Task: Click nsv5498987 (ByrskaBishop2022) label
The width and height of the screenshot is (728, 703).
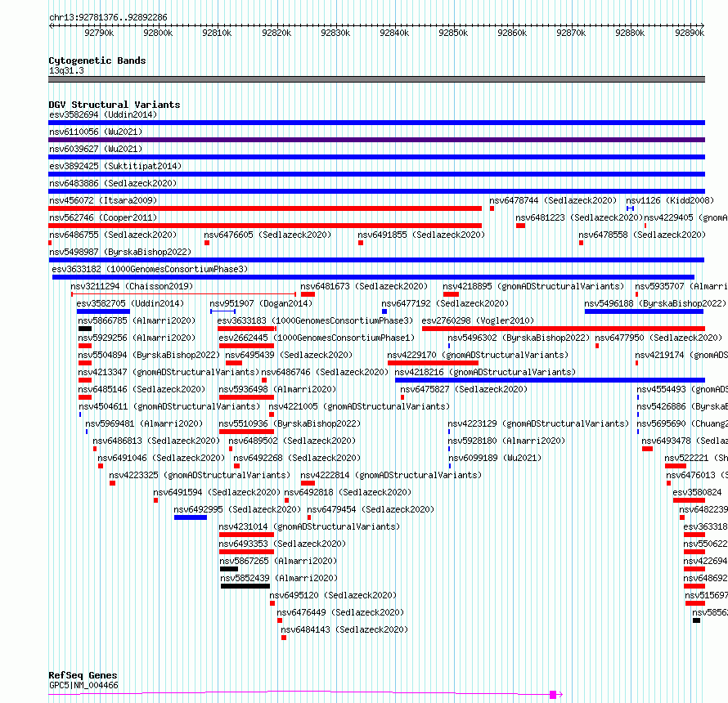Action: pyautogui.click(x=120, y=252)
